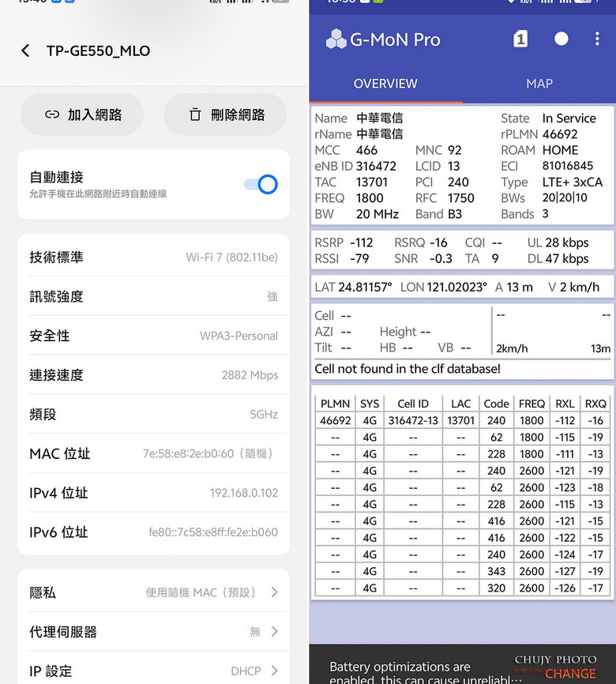Switch to the OVERVIEW tab
Image resolution: width=616 pixels, height=684 pixels.
coord(385,83)
